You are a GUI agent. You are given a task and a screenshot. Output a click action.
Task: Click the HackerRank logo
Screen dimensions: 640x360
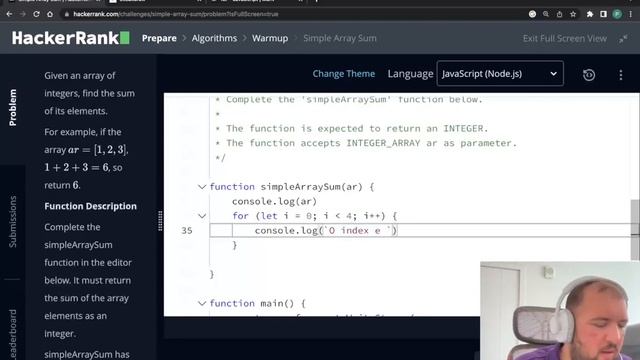coord(71,38)
